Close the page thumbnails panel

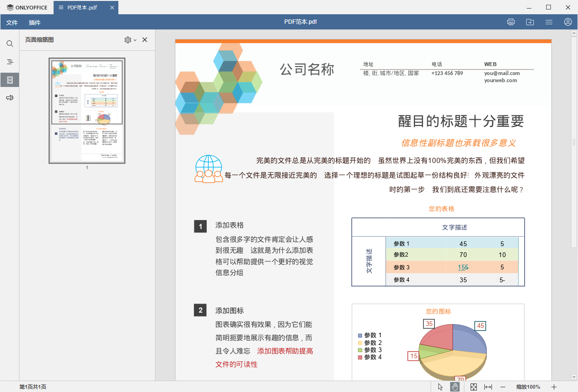coord(145,40)
